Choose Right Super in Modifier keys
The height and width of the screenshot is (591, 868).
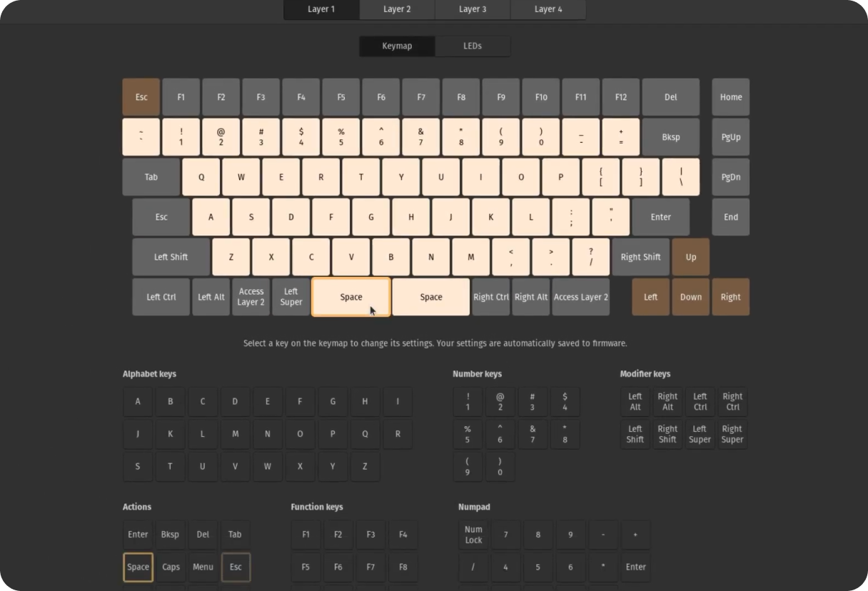tap(732, 434)
